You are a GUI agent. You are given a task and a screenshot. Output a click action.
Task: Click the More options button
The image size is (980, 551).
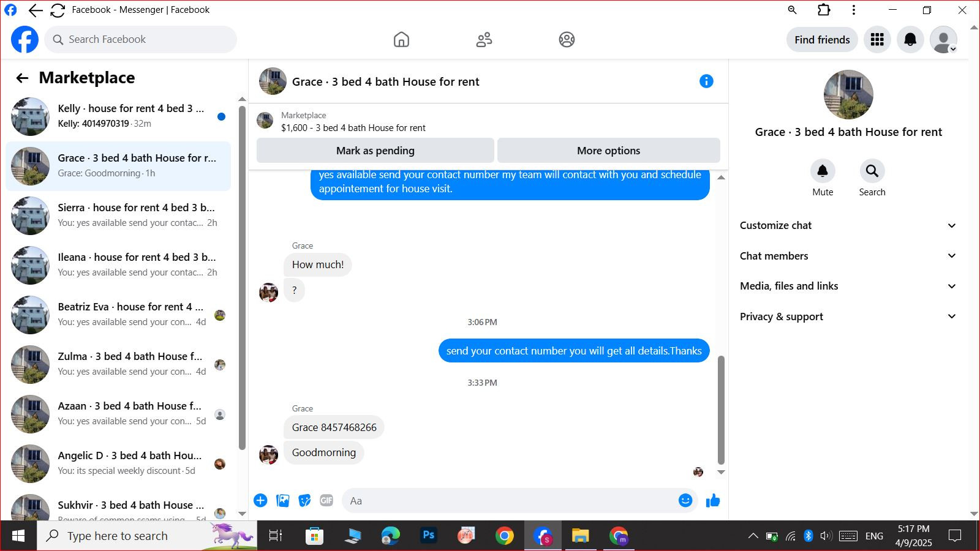tap(609, 151)
